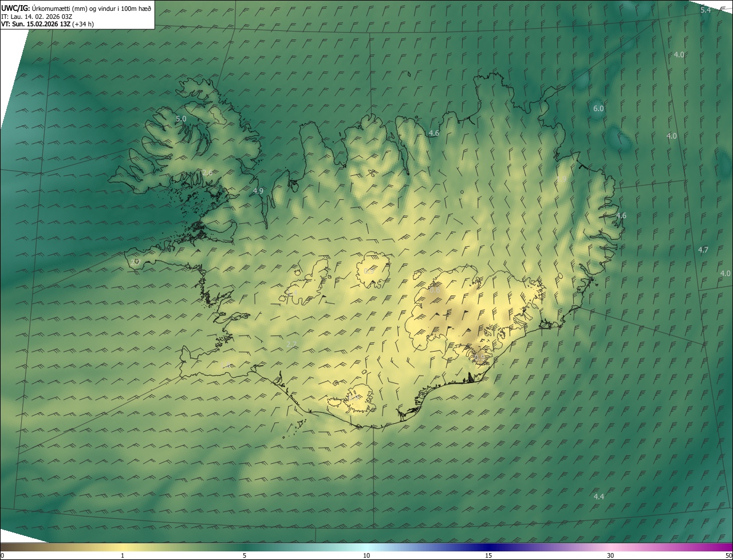Screen dimensions: 733x560
Task: Click the pink colorbar segment above 30
Action: (x=610, y=547)
